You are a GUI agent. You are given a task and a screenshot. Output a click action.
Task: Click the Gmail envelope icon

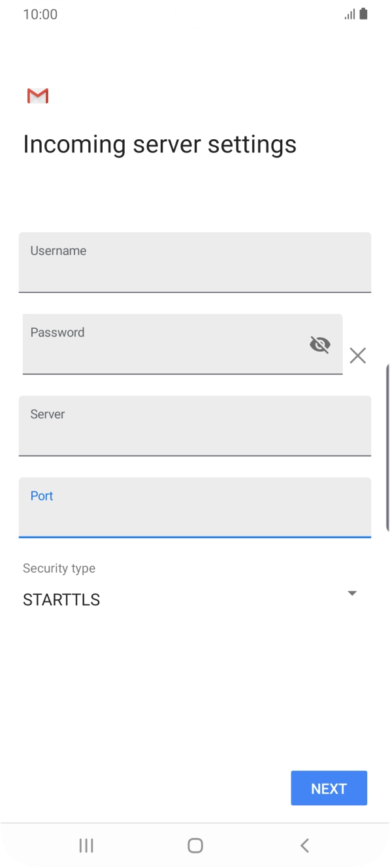click(x=37, y=95)
